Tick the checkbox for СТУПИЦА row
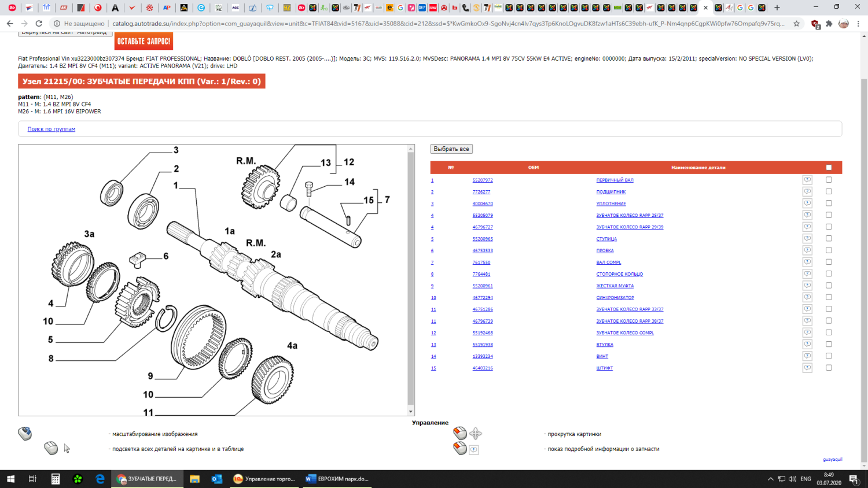This screenshot has height=488, width=868. tap(829, 238)
